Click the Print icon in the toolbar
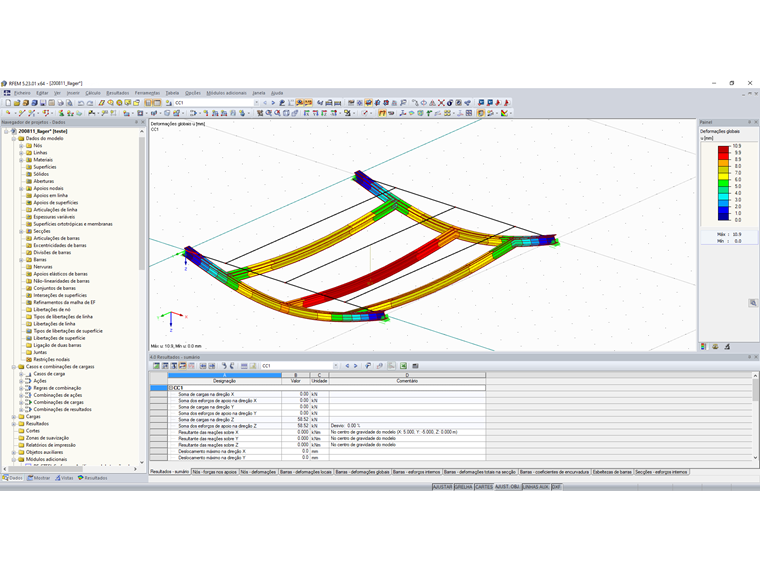Screen dimensions: 760x570 point(61,103)
